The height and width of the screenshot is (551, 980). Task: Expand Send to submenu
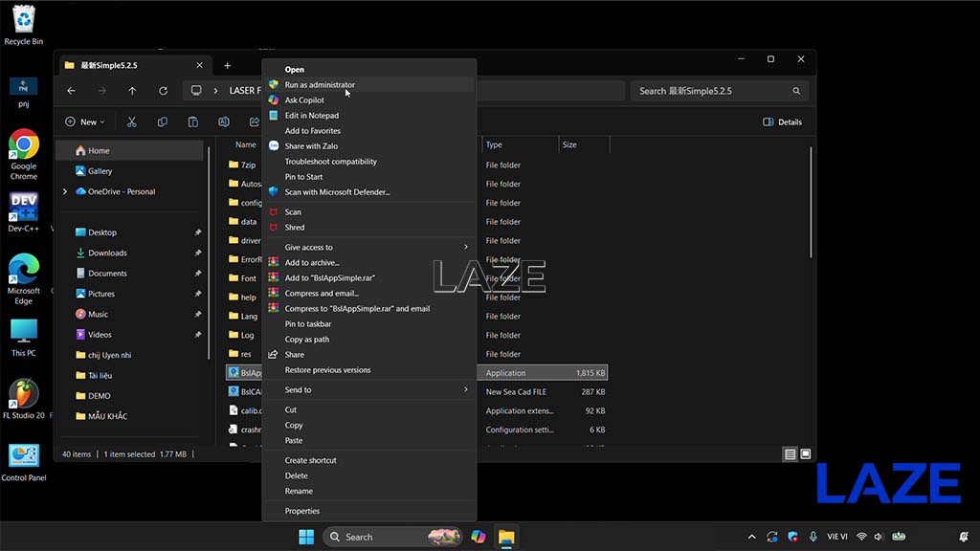[370, 390]
